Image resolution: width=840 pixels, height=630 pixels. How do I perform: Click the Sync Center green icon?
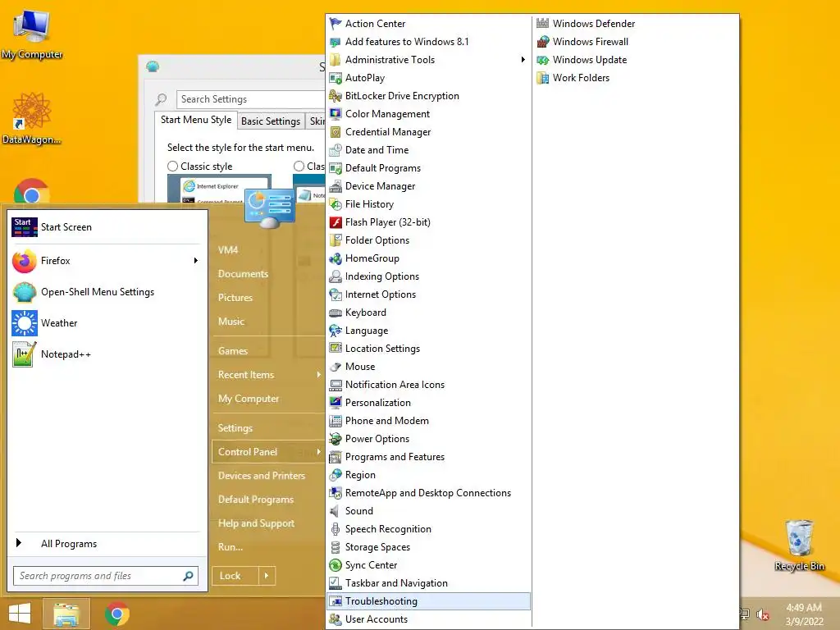(x=336, y=565)
